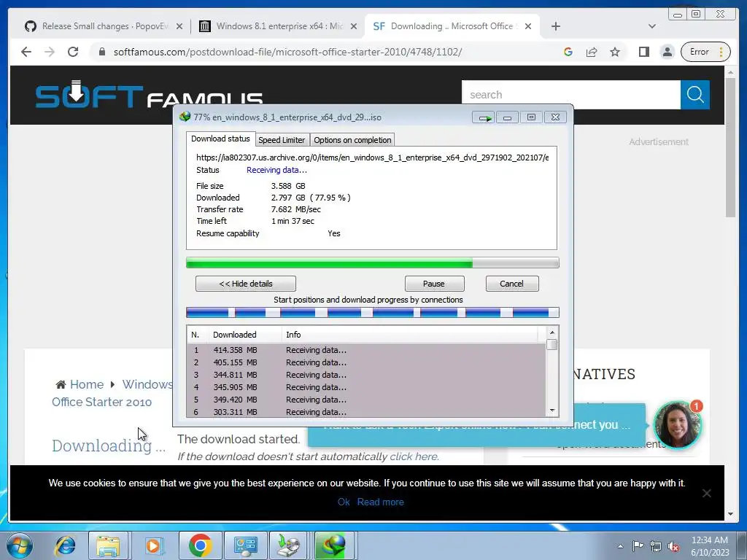Dismiss the cookie banner with X
The height and width of the screenshot is (560, 747).
706,494
